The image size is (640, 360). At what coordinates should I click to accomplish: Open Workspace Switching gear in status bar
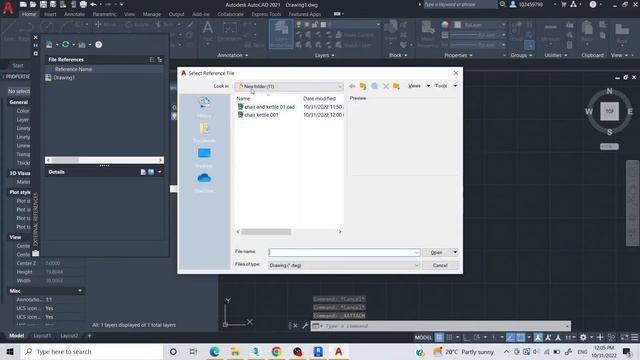pyautogui.click(x=583, y=337)
